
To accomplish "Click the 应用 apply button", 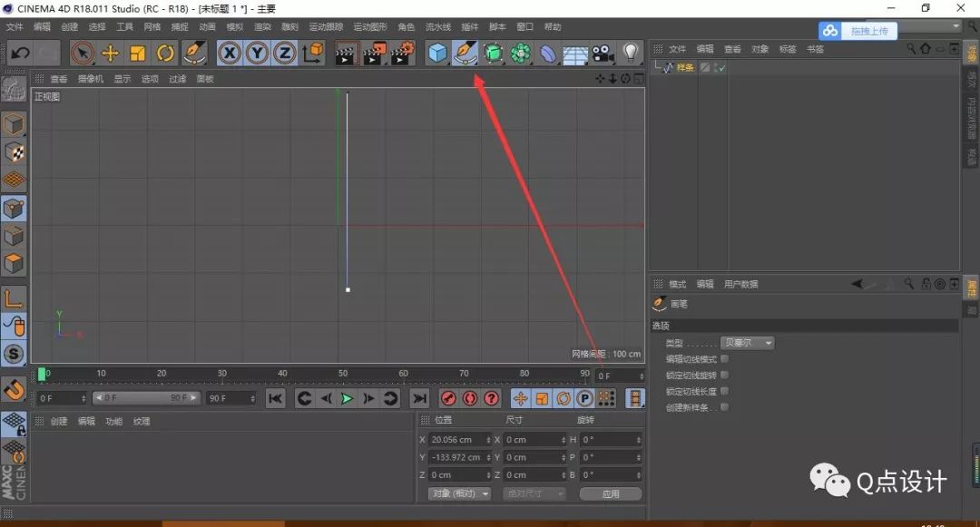I will 611,493.
